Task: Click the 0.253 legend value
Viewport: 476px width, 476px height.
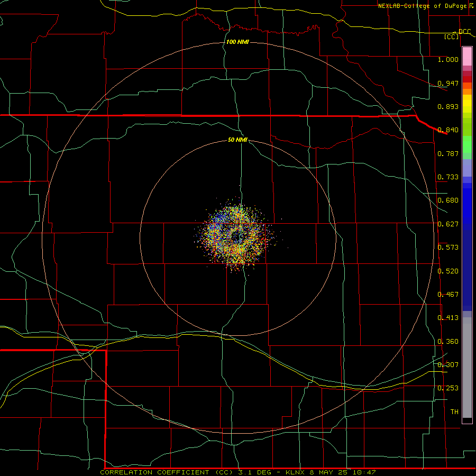Action: coord(448,388)
